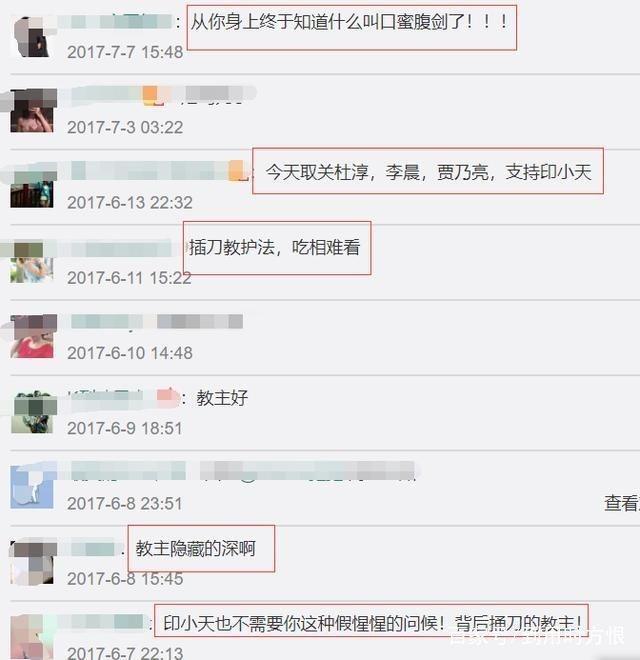Open avatar of commenter dated 2017-6-8 15:45

(x=32, y=562)
